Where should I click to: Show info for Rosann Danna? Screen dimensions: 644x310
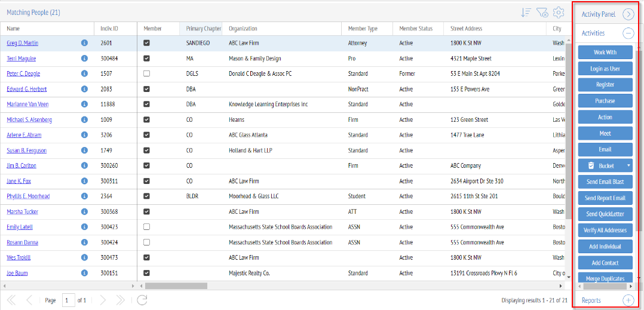[x=84, y=243]
